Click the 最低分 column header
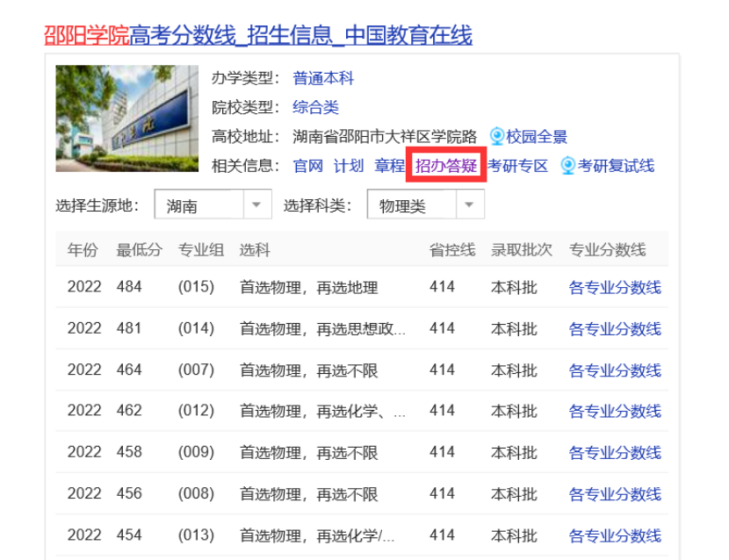The image size is (729, 560). (140, 250)
